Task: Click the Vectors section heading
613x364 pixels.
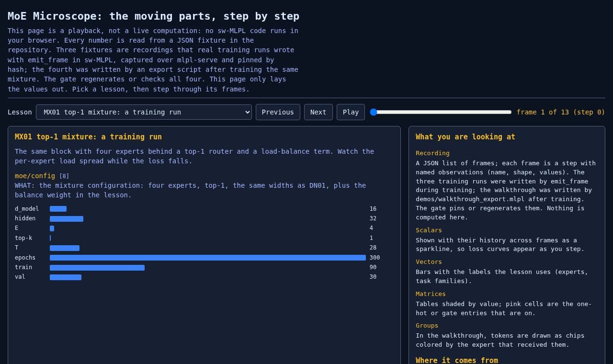Action: click(429, 262)
